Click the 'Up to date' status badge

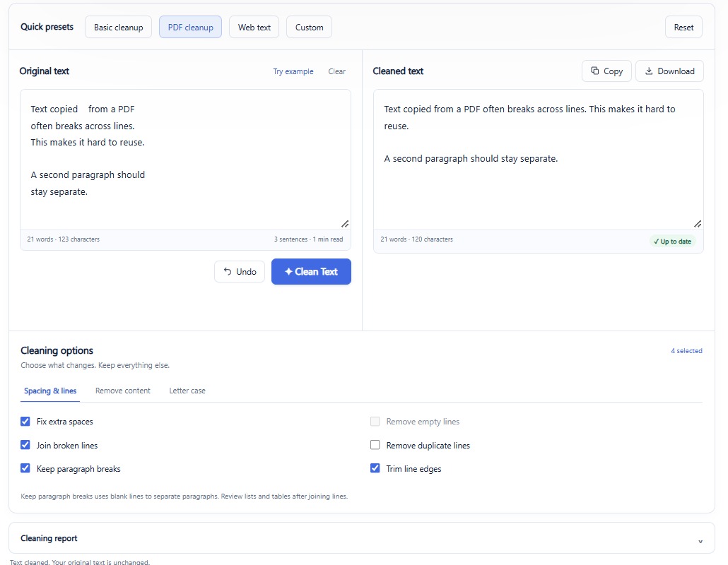coord(672,242)
